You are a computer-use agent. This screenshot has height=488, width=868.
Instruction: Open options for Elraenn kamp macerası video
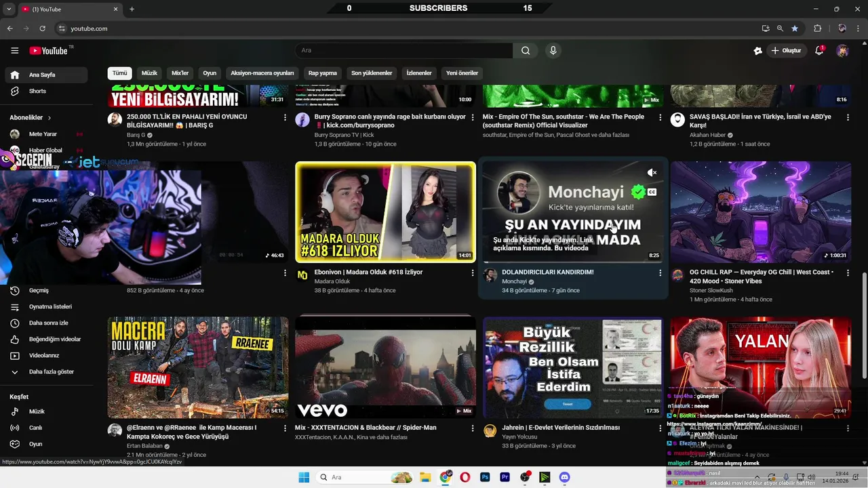[x=285, y=428]
